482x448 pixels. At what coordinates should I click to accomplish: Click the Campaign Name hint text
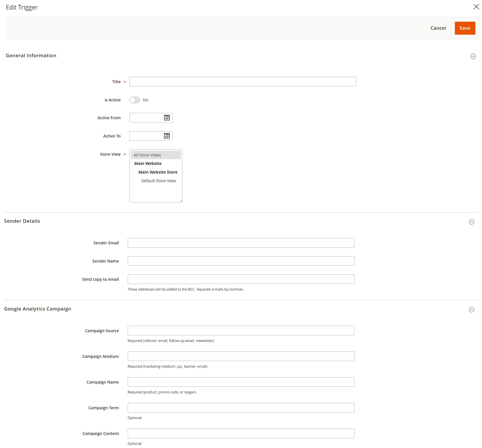[162, 392]
